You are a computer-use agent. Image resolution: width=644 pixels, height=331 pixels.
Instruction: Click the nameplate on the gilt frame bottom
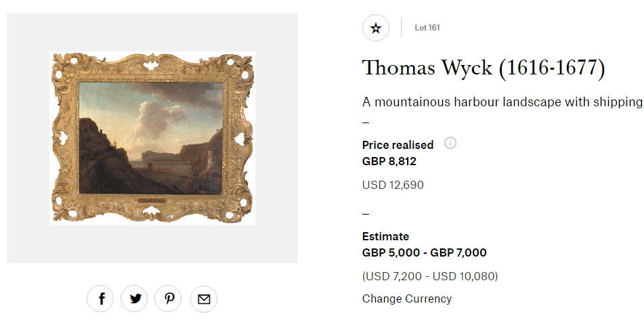click(152, 201)
